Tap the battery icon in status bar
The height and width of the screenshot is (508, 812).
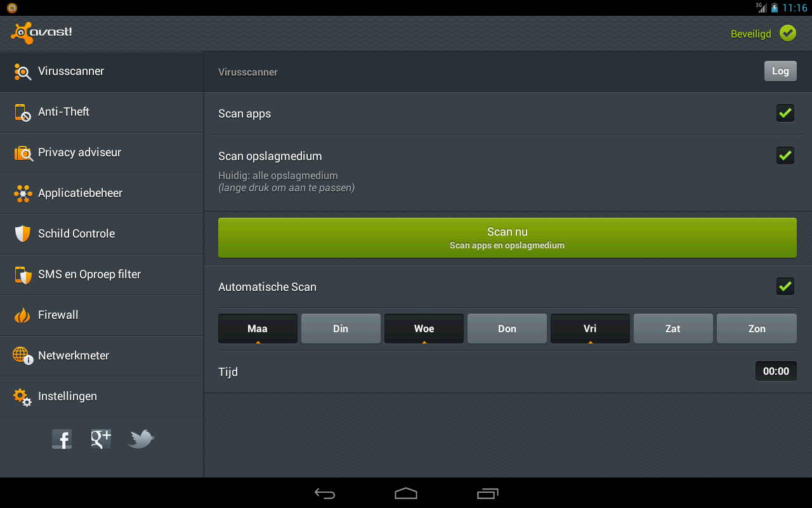pyautogui.click(x=775, y=8)
